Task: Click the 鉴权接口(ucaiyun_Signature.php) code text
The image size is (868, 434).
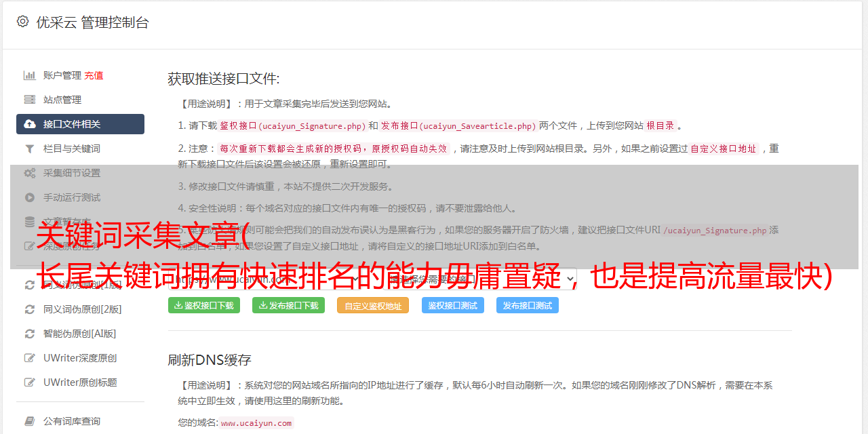Action: click(293, 125)
